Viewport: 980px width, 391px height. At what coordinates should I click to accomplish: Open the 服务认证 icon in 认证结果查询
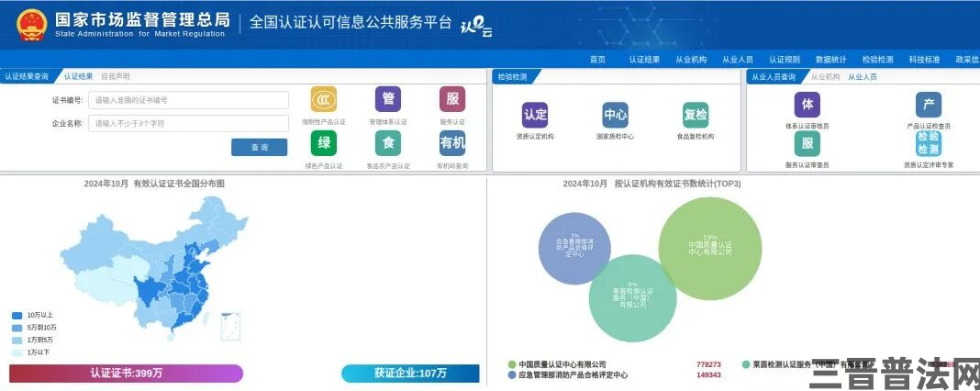pyautogui.click(x=451, y=99)
